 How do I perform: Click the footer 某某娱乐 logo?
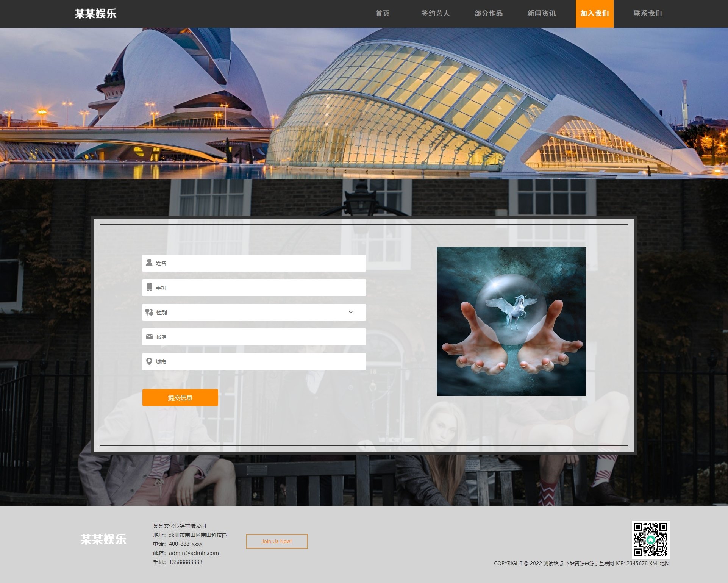tap(103, 539)
